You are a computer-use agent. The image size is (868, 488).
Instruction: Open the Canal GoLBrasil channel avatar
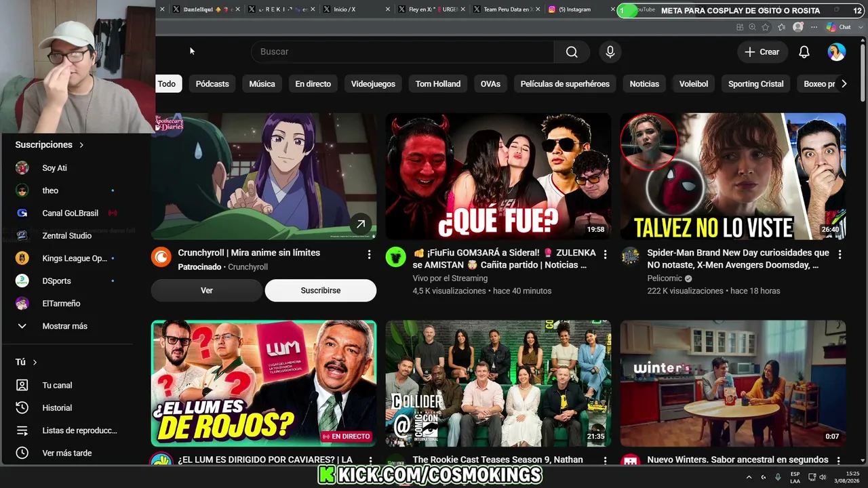point(22,213)
